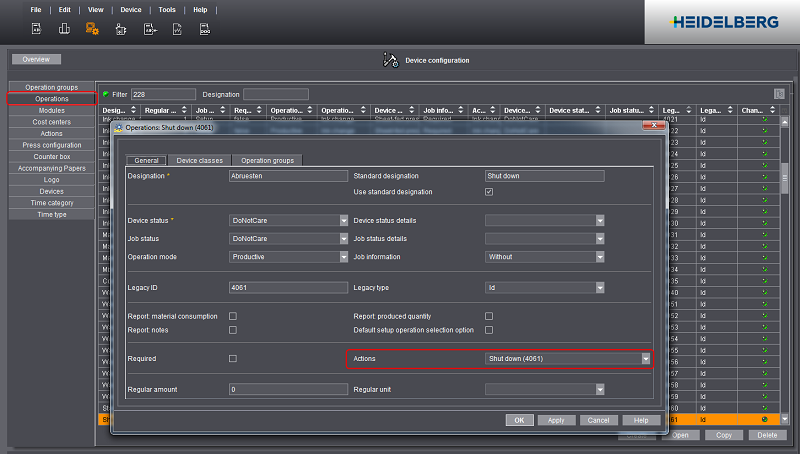This screenshot has width=800, height=454.
Task: Open the Tools menu
Action: [x=166, y=9]
